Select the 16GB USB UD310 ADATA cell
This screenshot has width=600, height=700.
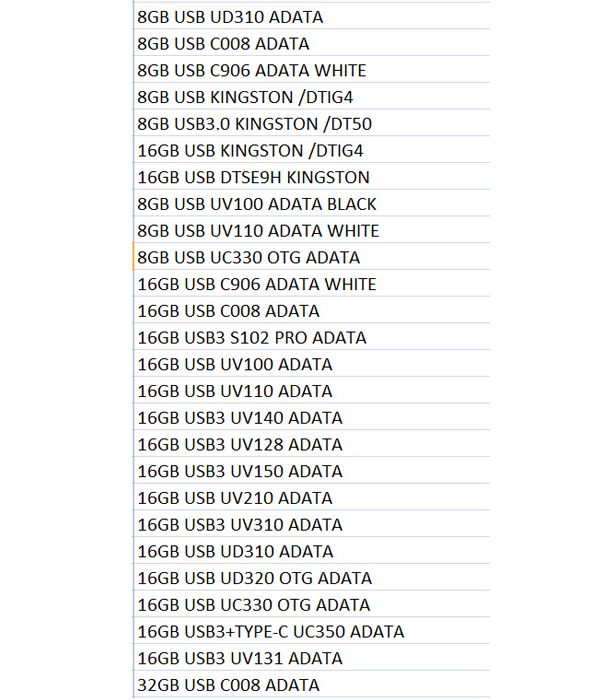point(312,551)
